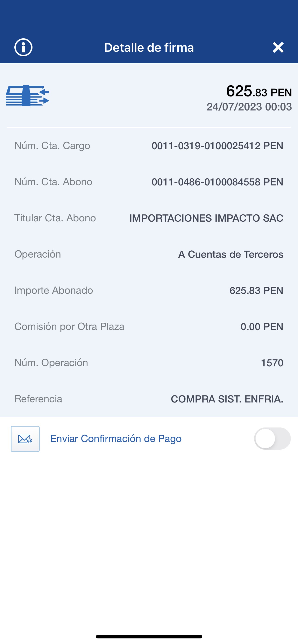Tap account number 0011-0319-0100025412 PEN

pos(217,146)
